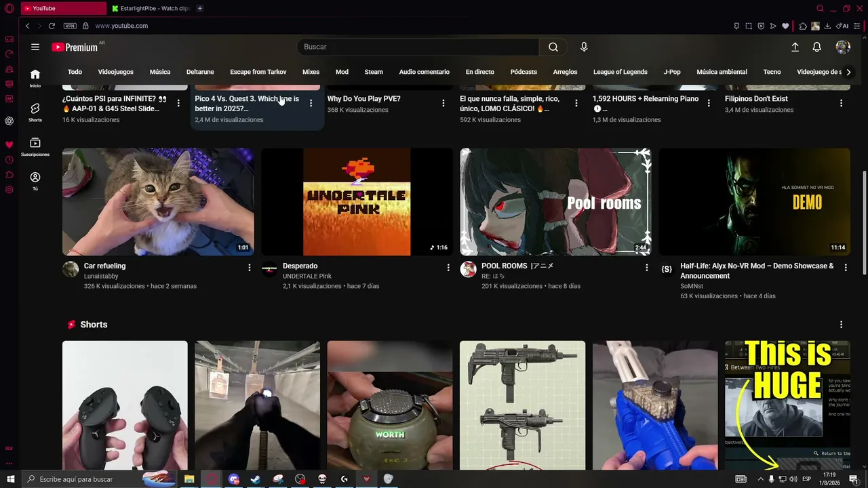The height and width of the screenshot is (488, 868).
Task: Open the Shorts section options menu
Action: [x=841, y=325]
